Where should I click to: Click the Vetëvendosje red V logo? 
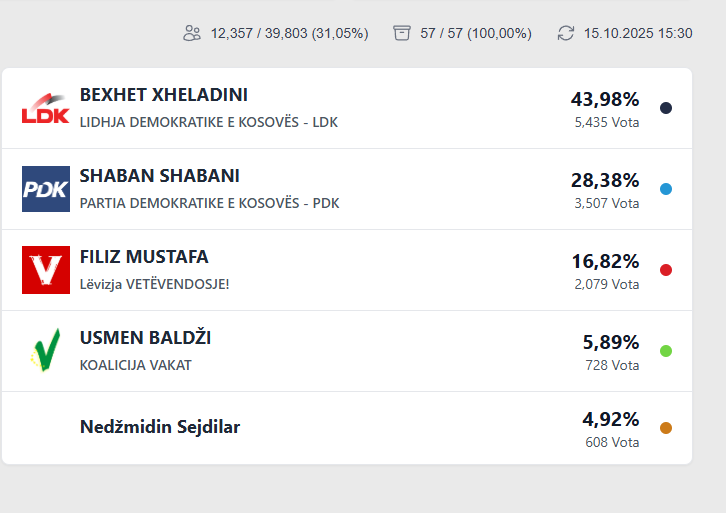pos(46,270)
